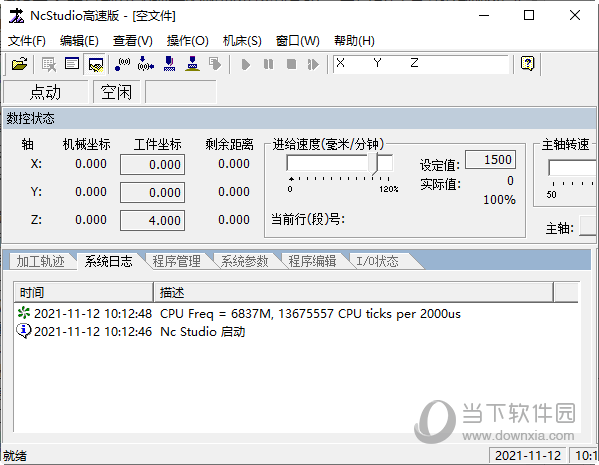The width and height of the screenshot is (599, 465).
Task: Click the toolbar icon with a down arrow above the (00) origin mark
Action: [x=146, y=63]
